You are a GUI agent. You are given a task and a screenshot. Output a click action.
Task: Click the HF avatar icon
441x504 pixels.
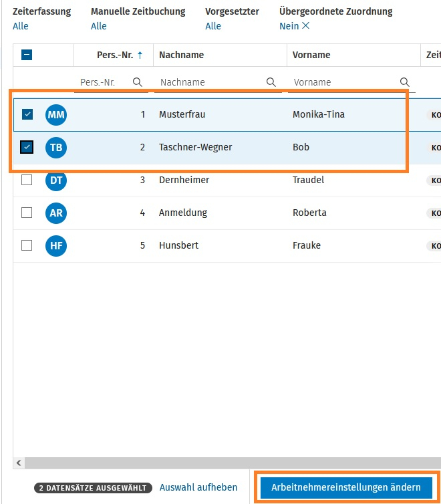click(56, 245)
